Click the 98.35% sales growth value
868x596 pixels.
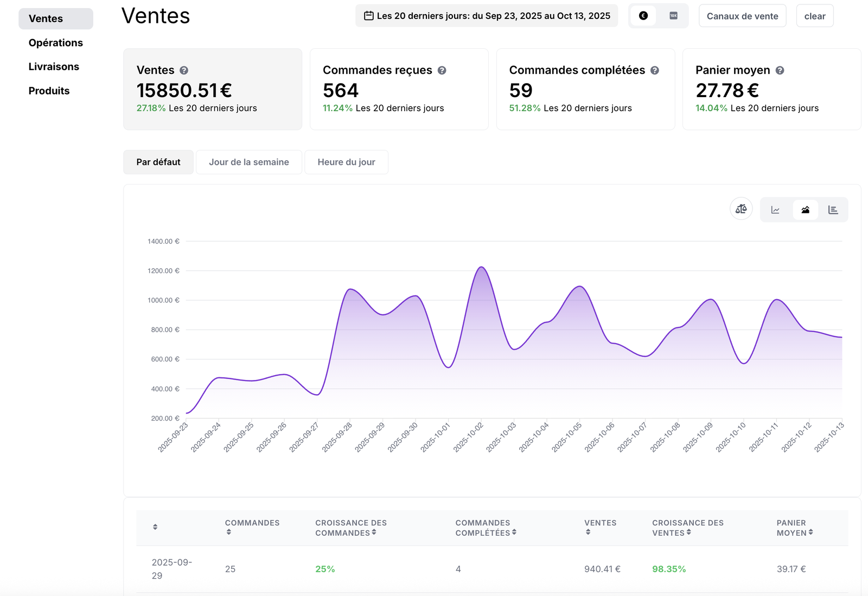tap(669, 569)
